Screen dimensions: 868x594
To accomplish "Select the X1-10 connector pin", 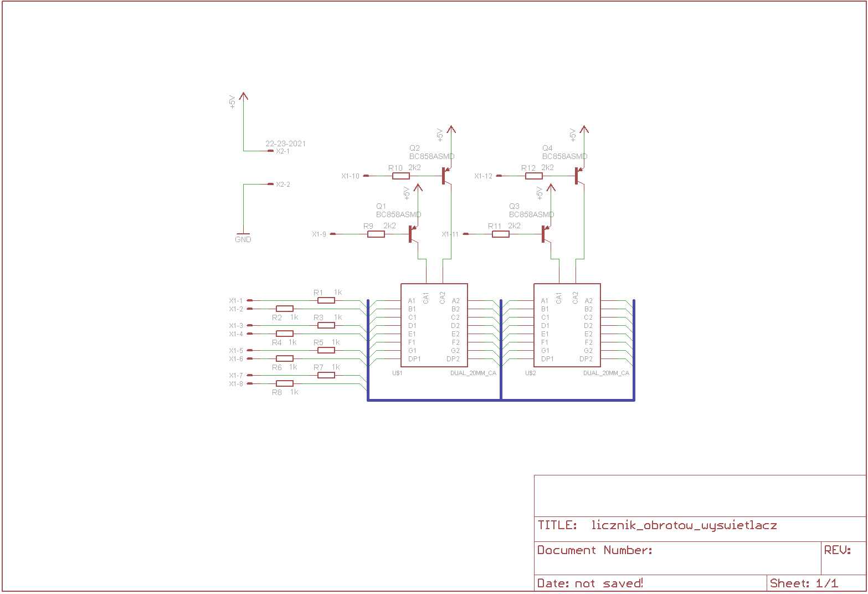I will 366,176.
